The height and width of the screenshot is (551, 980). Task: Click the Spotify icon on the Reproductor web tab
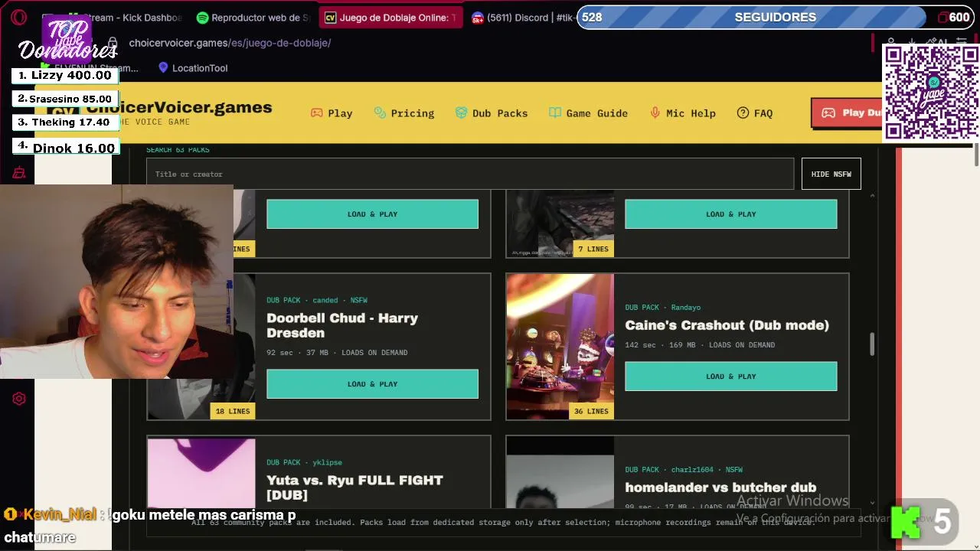point(202,18)
